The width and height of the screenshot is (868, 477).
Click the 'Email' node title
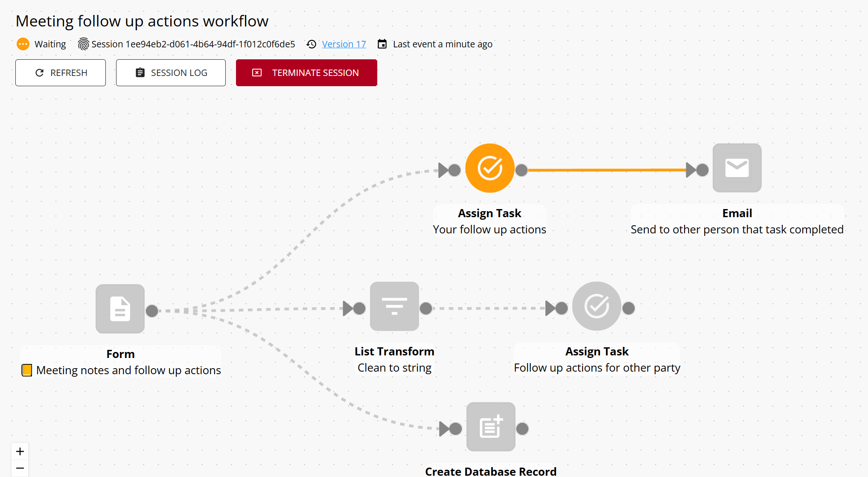(737, 213)
